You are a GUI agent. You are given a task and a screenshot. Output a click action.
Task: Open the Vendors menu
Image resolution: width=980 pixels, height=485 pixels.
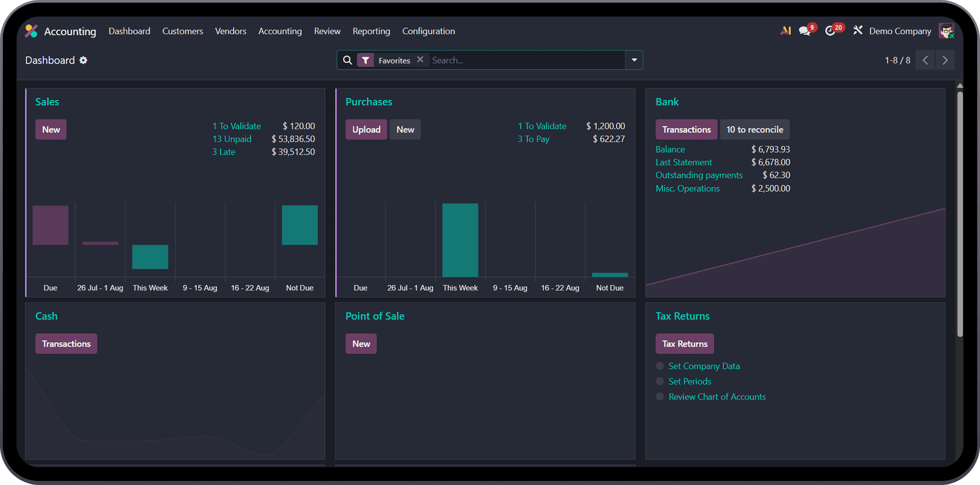point(231,31)
